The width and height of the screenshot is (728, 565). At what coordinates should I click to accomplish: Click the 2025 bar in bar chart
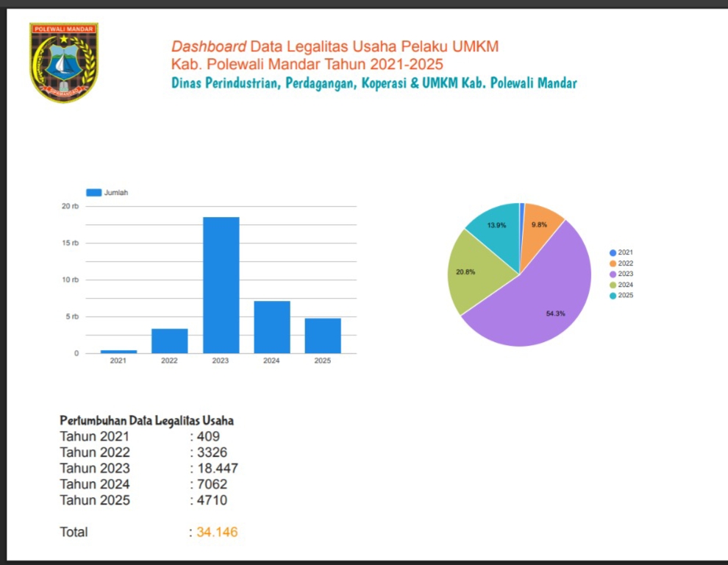click(x=323, y=335)
